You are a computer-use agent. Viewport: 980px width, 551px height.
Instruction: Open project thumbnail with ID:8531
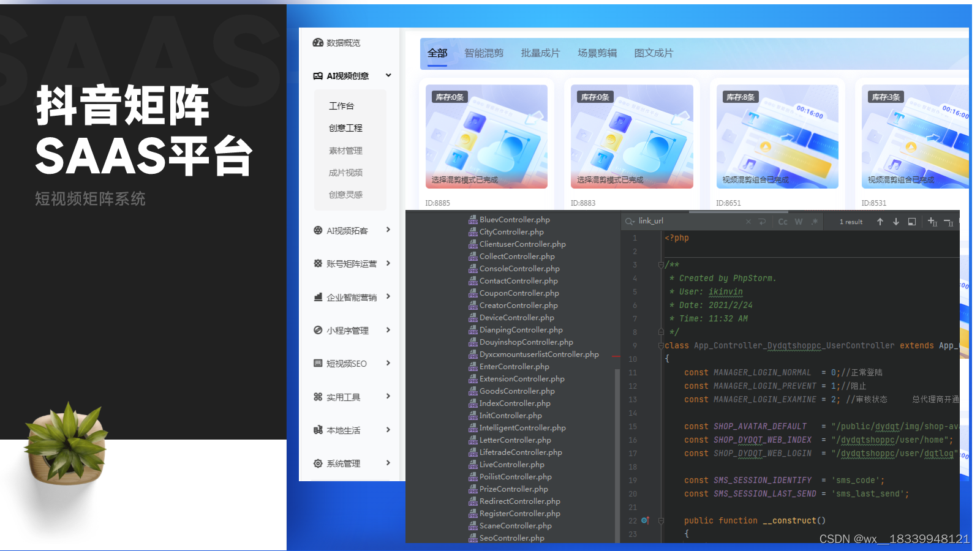(915, 137)
